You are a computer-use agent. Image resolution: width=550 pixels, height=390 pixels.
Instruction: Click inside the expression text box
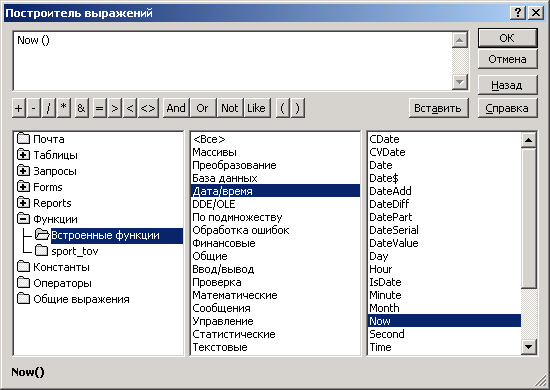click(232, 61)
